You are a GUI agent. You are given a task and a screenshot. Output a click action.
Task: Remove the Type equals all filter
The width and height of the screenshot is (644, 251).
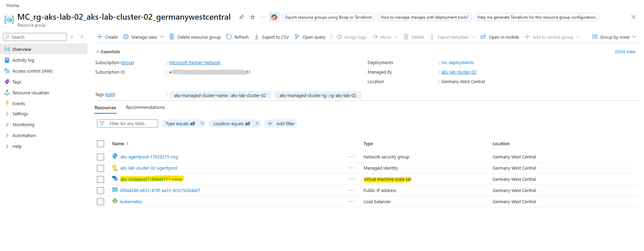pyautogui.click(x=202, y=123)
